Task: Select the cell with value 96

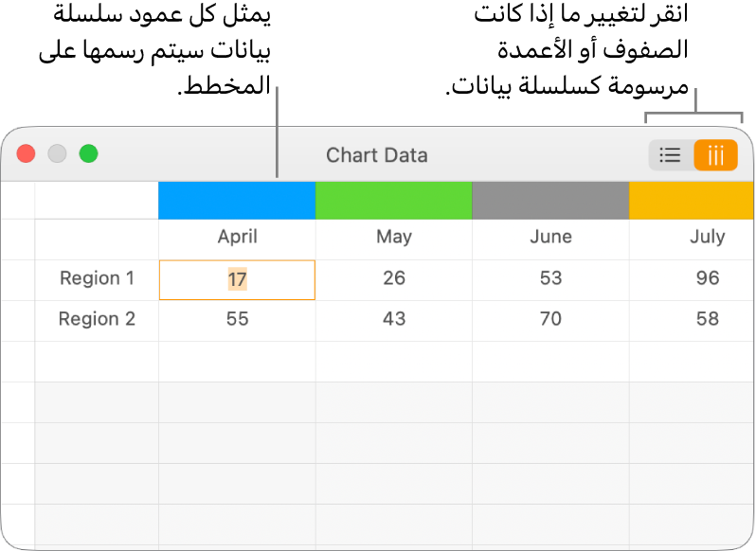Action: tap(706, 278)
